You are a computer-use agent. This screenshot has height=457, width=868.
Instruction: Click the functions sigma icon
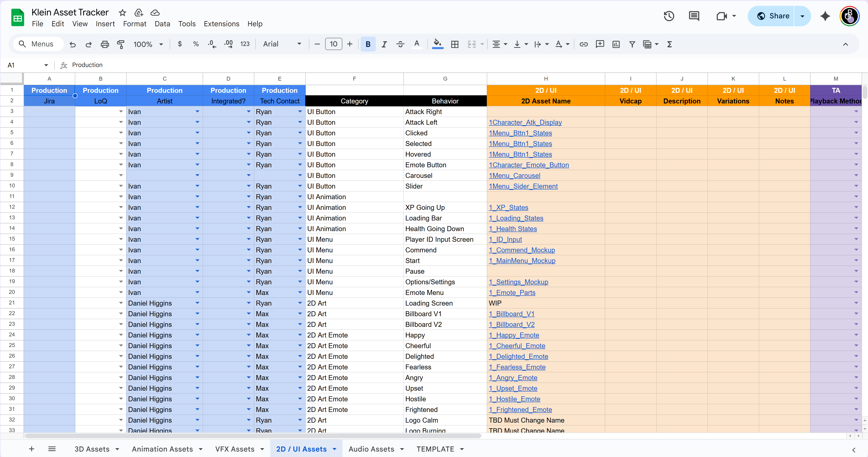(x=669, y=44)
